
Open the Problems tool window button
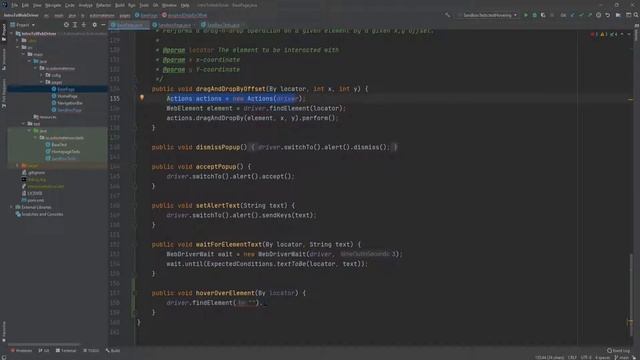[x=21, y=350]
